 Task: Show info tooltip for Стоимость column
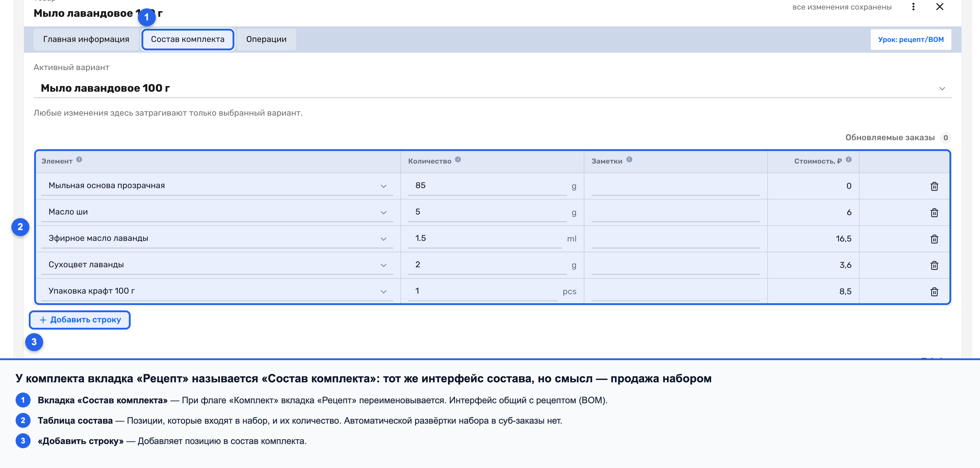click(x=848, y=159)
